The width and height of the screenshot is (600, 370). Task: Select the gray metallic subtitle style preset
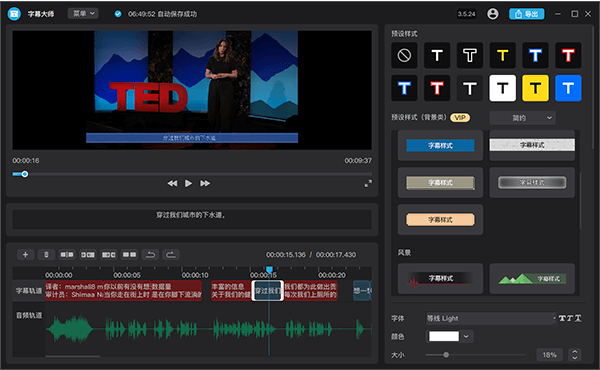tap(532, 183)
